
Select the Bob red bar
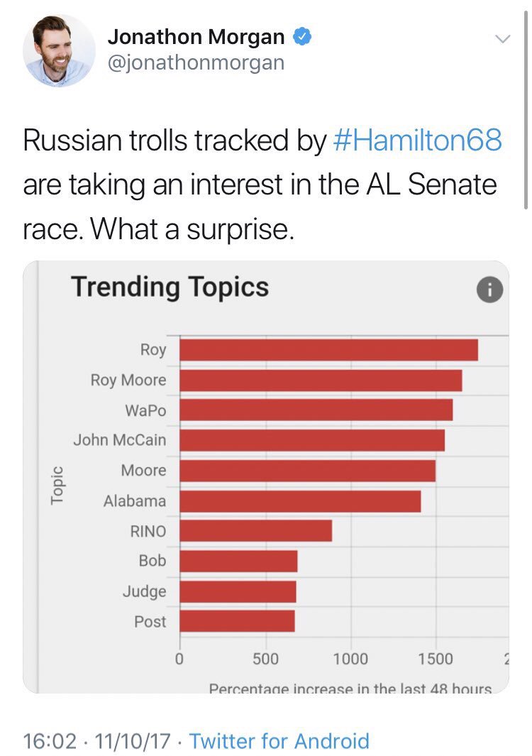click(238, 561)
